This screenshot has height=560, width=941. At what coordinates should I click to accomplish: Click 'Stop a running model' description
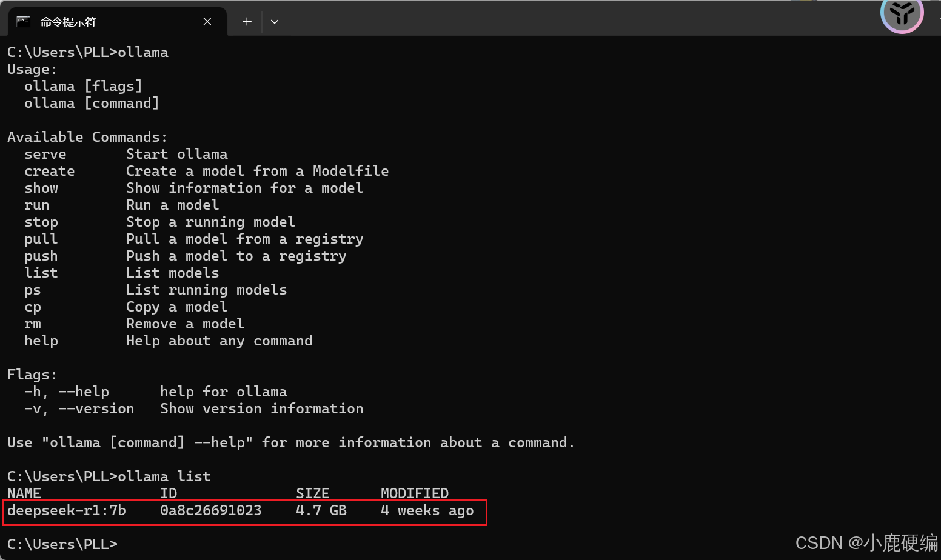click(211, 222)
